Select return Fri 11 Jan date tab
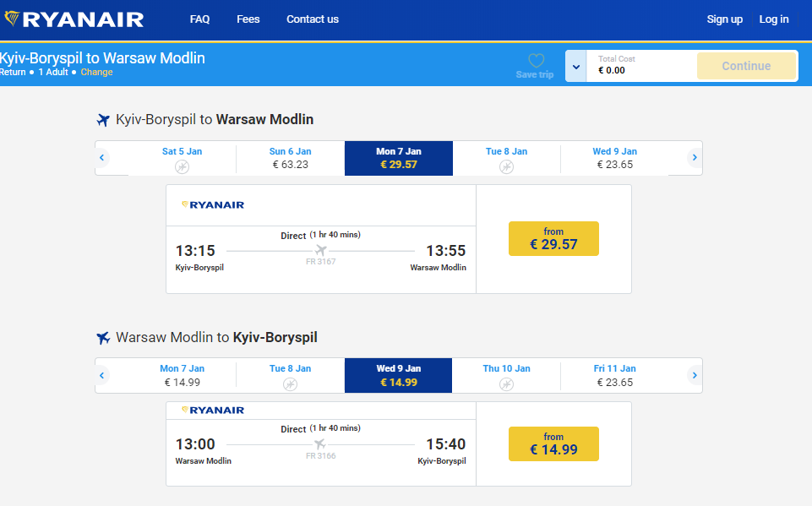Viewport: 812px width, 506px height. [x=614, y=375]
